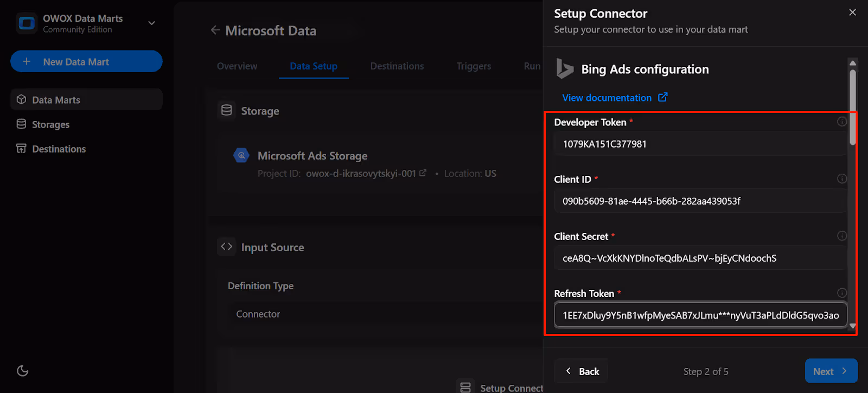Click the Step 2 of 5 indicator
Image resolution: width=868 pixels, height=393 pixels.
tap(706, 372)
